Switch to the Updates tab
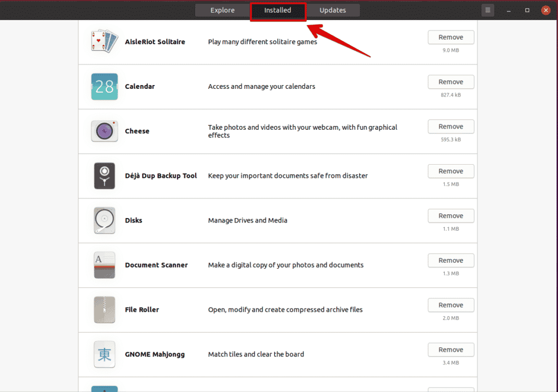 [332, 10]
